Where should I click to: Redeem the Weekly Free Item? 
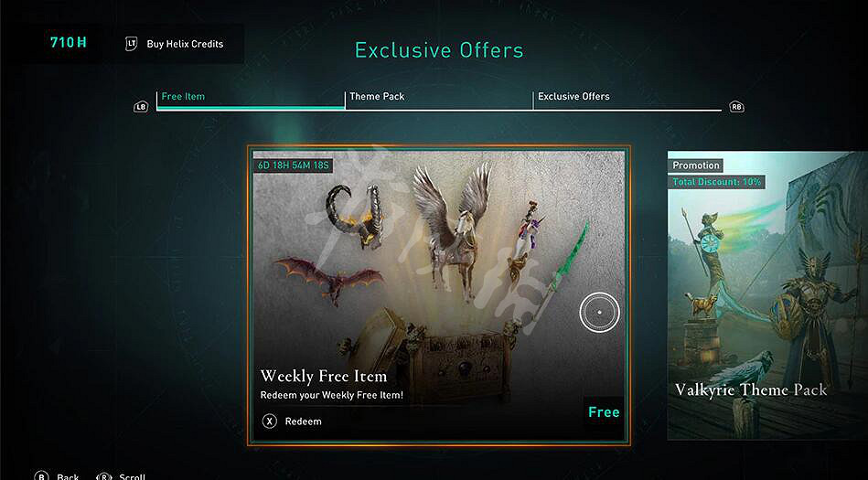pos(303,421)
